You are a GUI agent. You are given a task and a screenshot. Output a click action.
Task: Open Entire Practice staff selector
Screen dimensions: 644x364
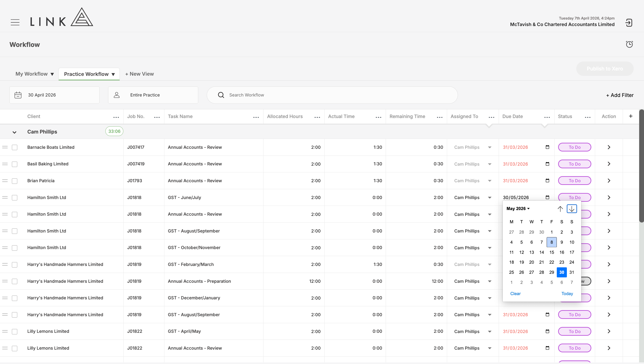tap(153, 95)
